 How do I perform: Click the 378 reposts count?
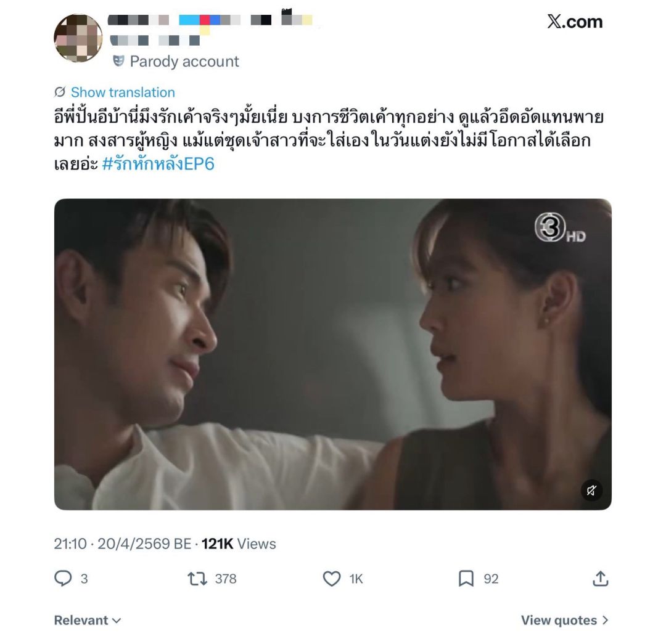click(x=226, y=579)
